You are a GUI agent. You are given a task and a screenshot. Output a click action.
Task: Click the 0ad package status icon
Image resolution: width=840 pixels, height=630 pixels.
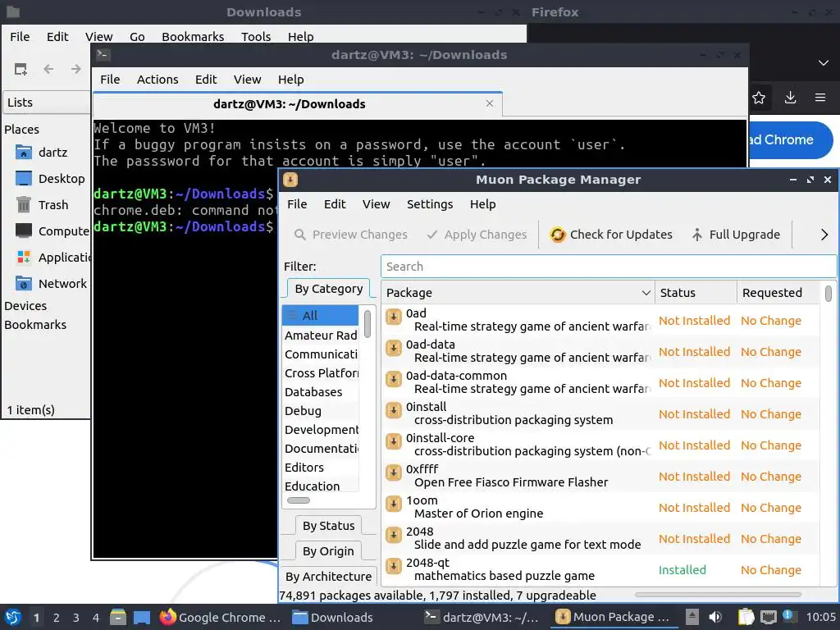(x=394, y=317)
